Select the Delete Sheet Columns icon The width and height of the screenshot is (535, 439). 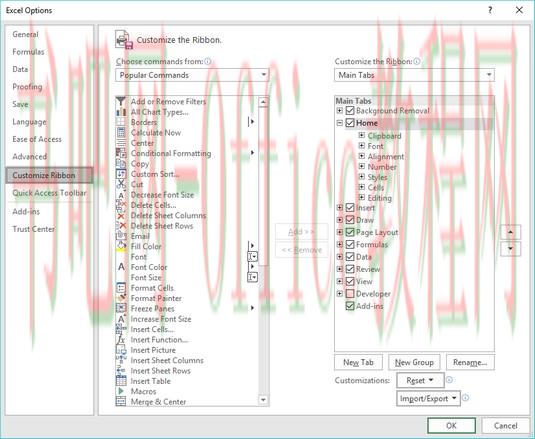pyautogui.click(x=121, y=216)
